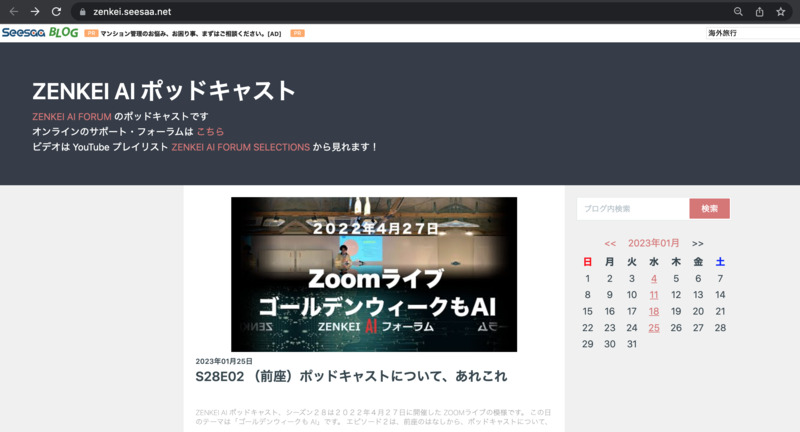Bookmark this page with star icon
Image resolution: width=800 pixels, height=432 pixels.
tap(781, 12)
